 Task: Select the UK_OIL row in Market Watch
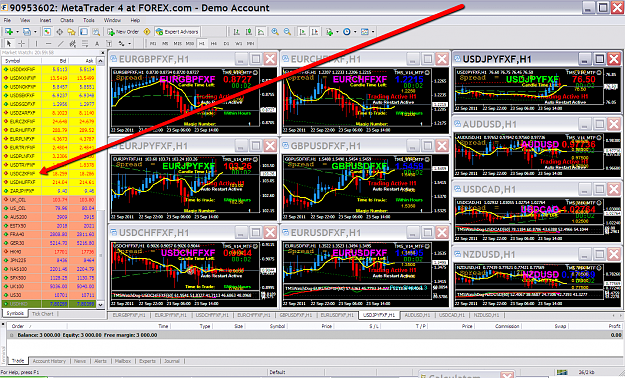[x=49, y=199]
